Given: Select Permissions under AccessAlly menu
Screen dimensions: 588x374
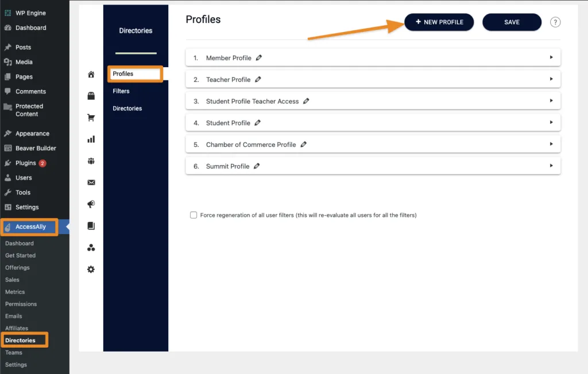Looking at the screenshot, I should [x=21, y=304].
